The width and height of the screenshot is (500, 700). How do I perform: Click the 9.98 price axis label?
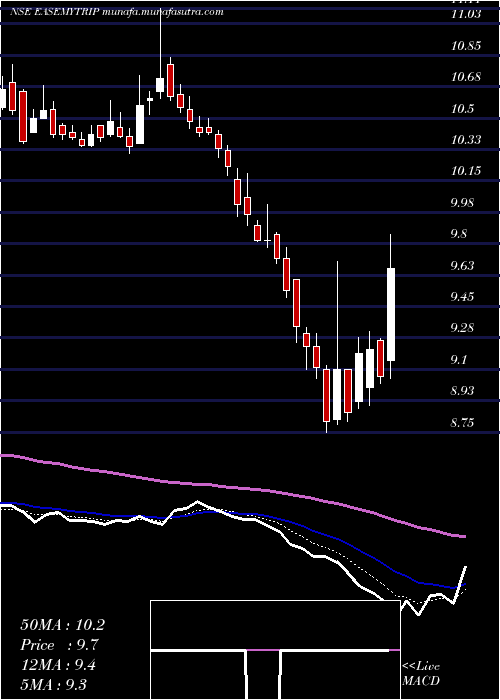pos(463,203)
